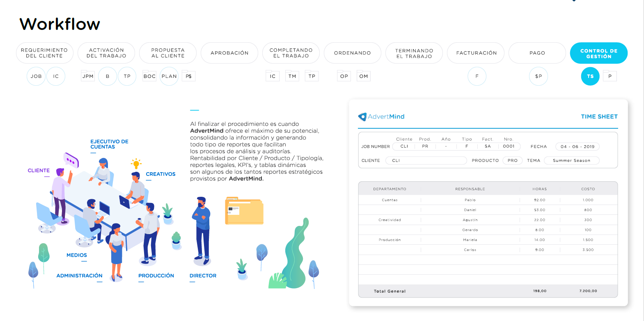The height and width of the screenshot is (321, 644).
Task: Click the Aprobación workflow button
Action: coord(229,53)
